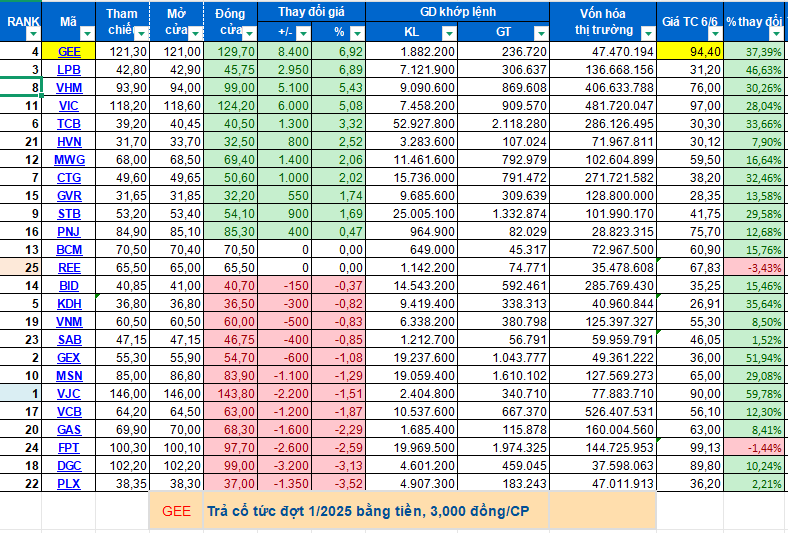Select TCB volume cell 52.927.800
The width and height of the screenshot is (788, 533).
click(412, 124)
